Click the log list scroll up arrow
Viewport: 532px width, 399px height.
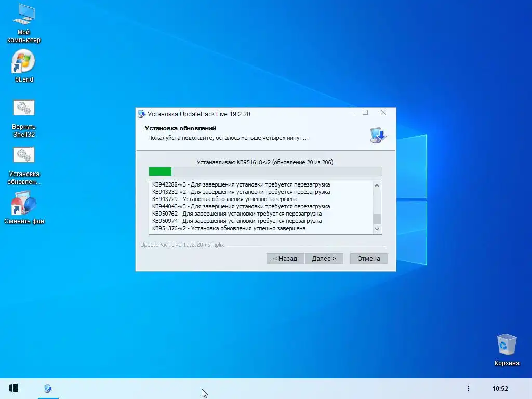377,185
